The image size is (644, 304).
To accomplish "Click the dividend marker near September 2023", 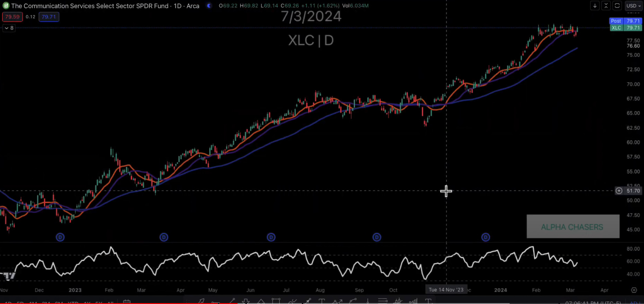I will [377, 237].
